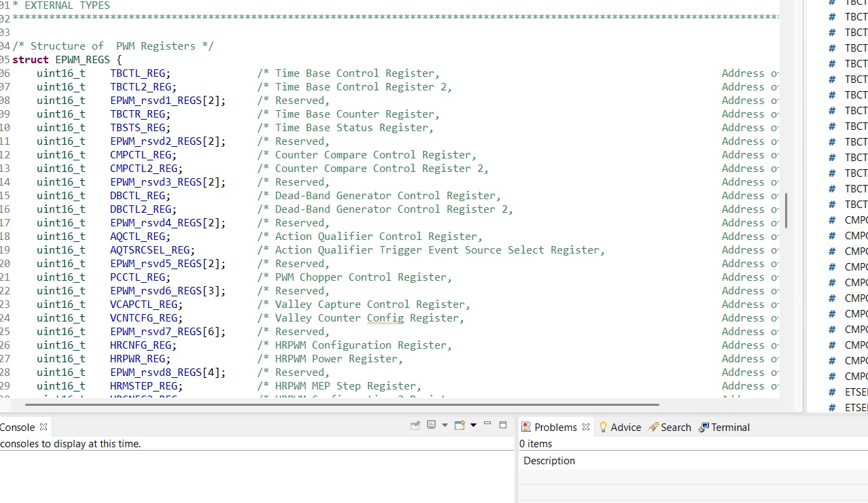The width and height of the screenshot is (868, 503).
Task: Select the last ETSEL entry in outline
Action: click(x=856, y=407)
